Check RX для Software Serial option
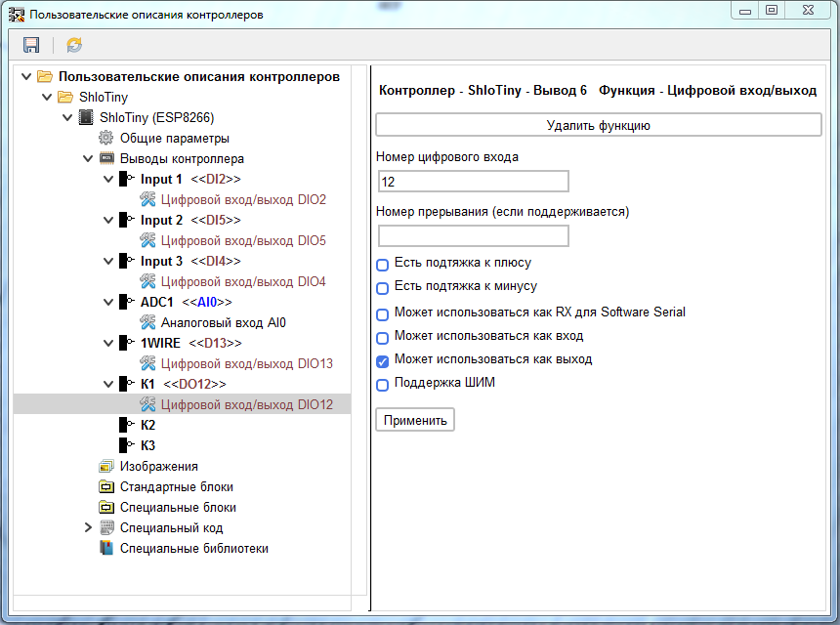Screen dimensions: 840x625 tap(382, 314)
